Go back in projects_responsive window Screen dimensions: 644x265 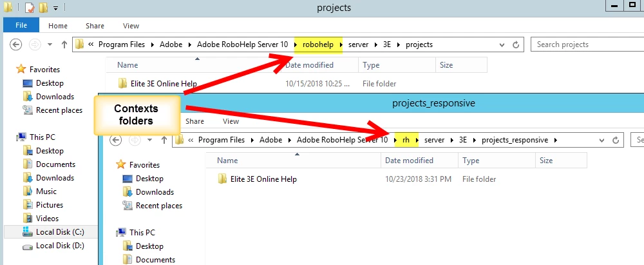click(115, 140)
